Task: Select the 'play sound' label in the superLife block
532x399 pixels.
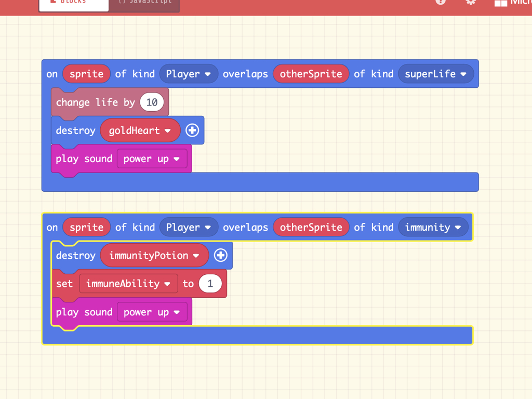Action: pos(84,159)
